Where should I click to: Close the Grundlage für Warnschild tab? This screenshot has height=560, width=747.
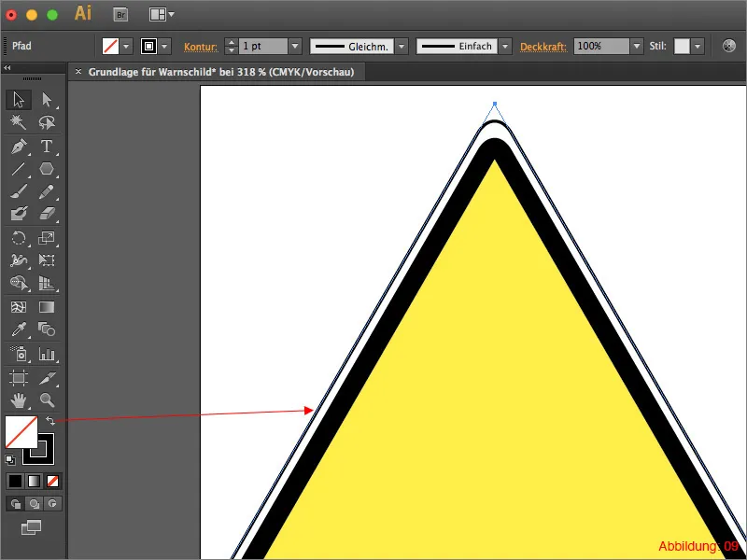coord(78,72)
